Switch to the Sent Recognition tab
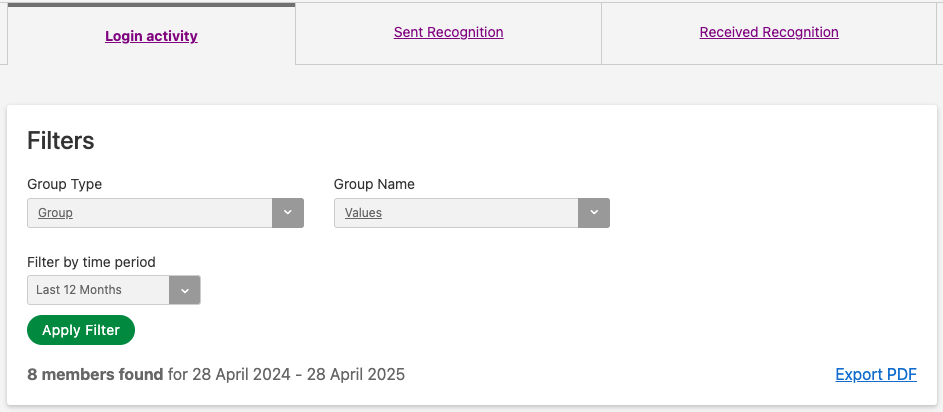The image size is (943, 412). tap(448, 32)
